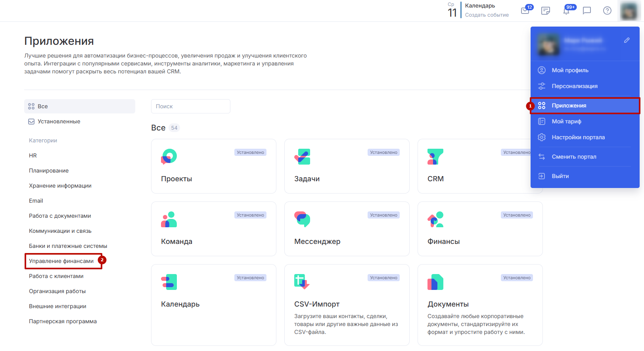The image size is (644, 351).
Task: Open Настройки портала menu entry
Action: tap(578, 137)
